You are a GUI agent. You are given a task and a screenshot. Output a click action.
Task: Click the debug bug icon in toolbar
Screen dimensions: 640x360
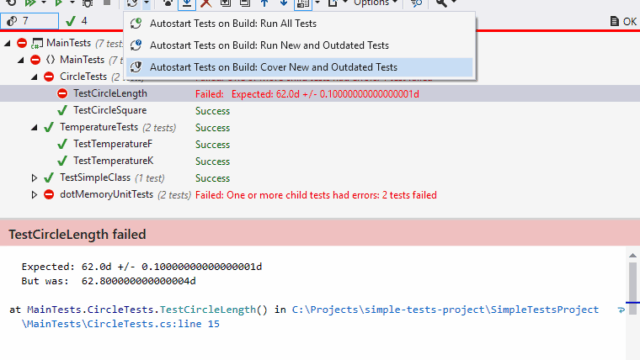point(87,3)
